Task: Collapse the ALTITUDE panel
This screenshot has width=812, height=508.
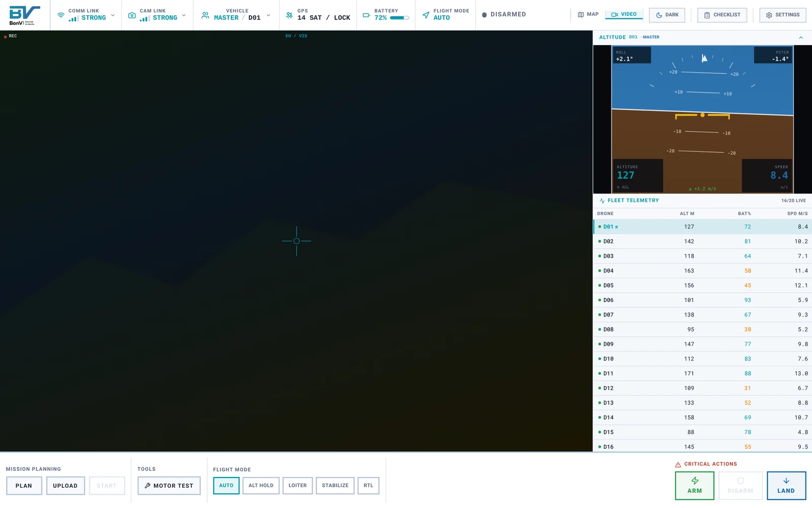Action: pos(801,38)
